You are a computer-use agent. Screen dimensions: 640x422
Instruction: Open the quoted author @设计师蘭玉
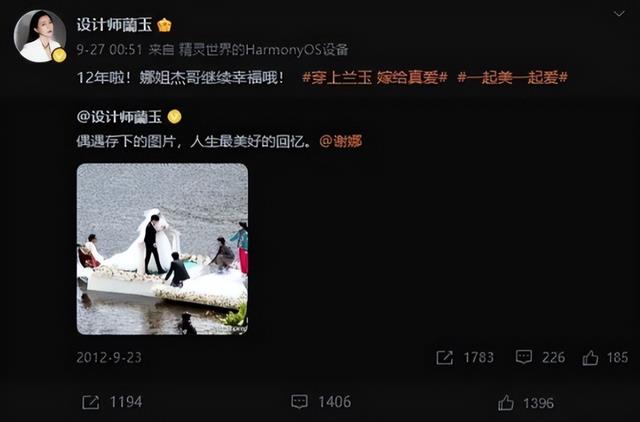(119, 117)
